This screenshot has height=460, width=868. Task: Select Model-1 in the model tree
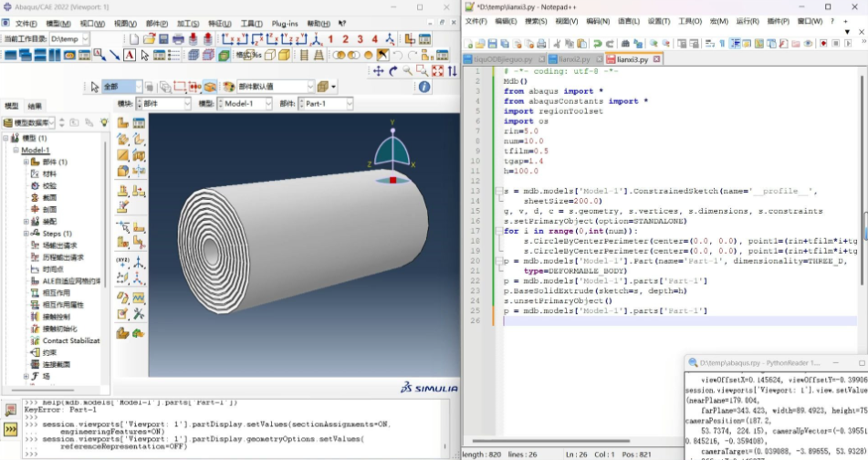(x=36, y=150)
